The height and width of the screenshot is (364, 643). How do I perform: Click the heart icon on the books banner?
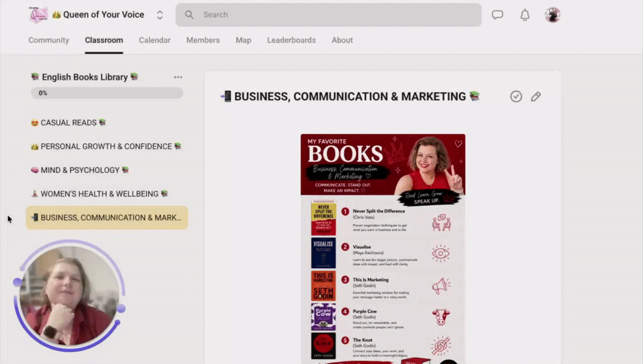(458, 144)
